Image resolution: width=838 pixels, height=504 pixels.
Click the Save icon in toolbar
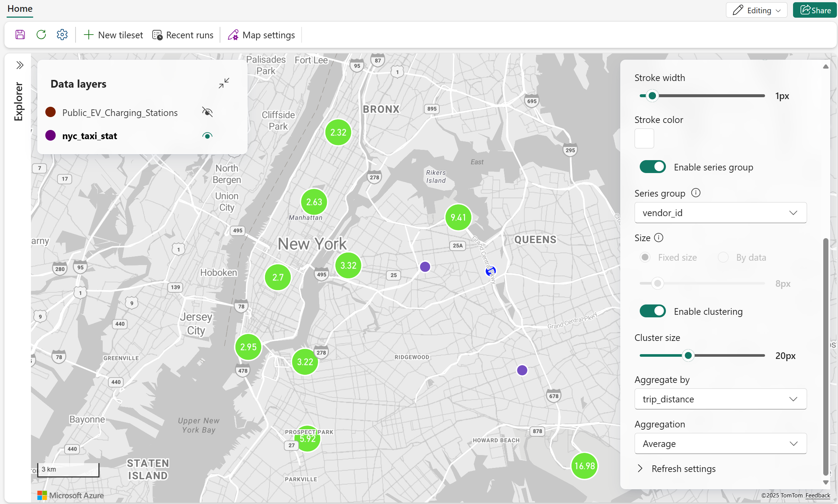pos(20,35)
